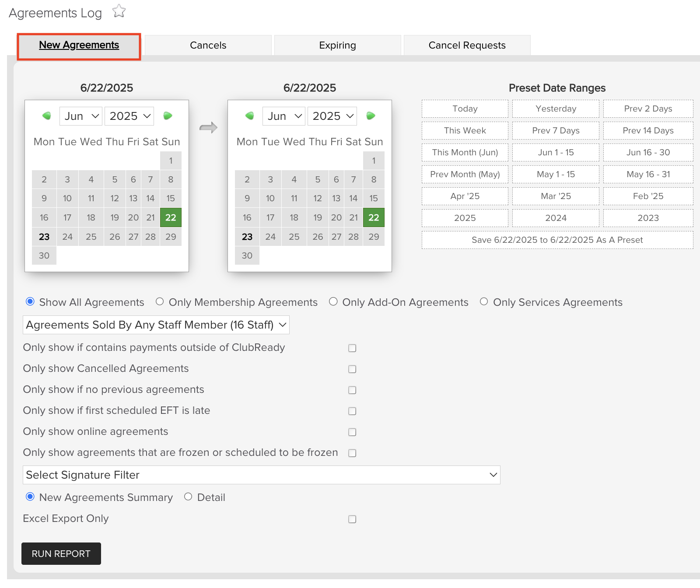Screen dimensions: 700x588
Task: Save 6/22/2025 to 6/22/2025 As A Preset
Action: click(x=557, y=240)
